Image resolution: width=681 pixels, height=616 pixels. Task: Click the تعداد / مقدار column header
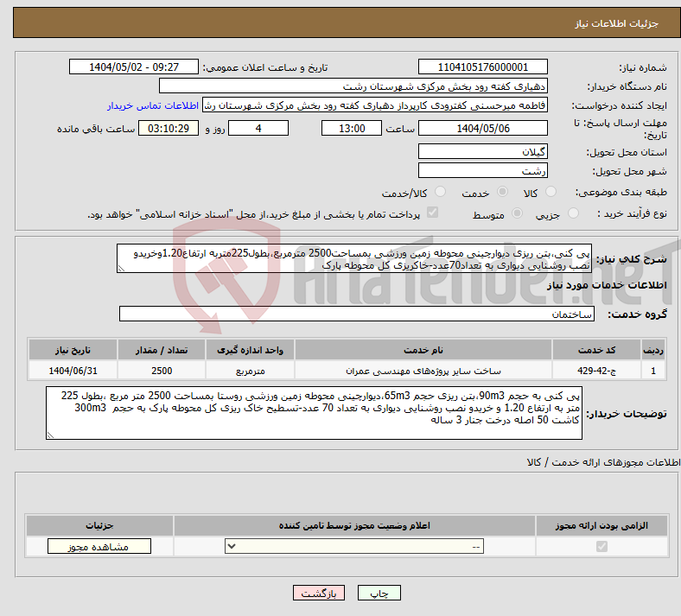tap(162, 350)
